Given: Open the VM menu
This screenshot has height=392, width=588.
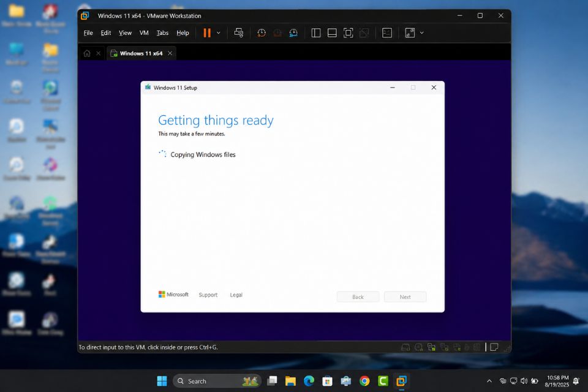Looking at the screenshot, I should point(144,33).
